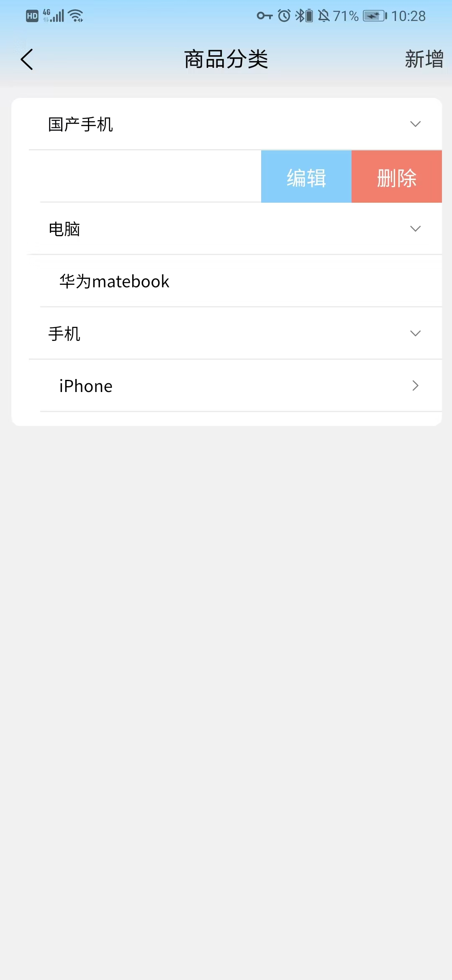
Task: Collapse the 国产手机 category chevron
Action: (415, 124)
